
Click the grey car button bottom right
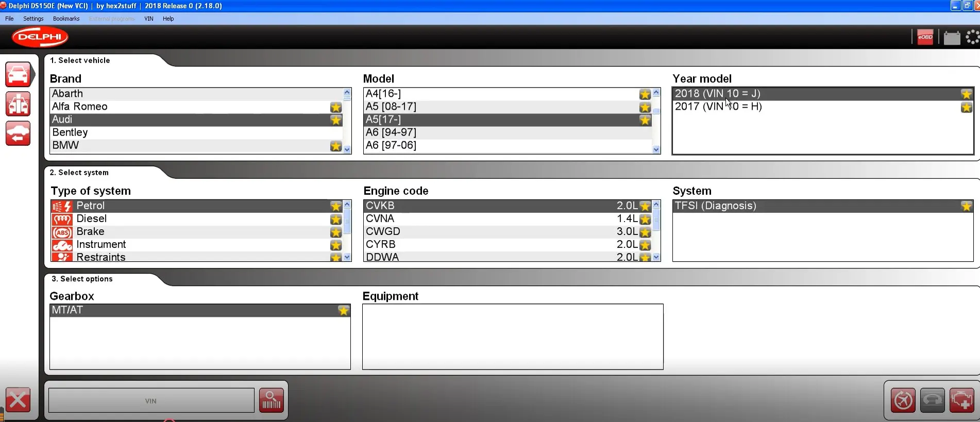click(933, 400)
